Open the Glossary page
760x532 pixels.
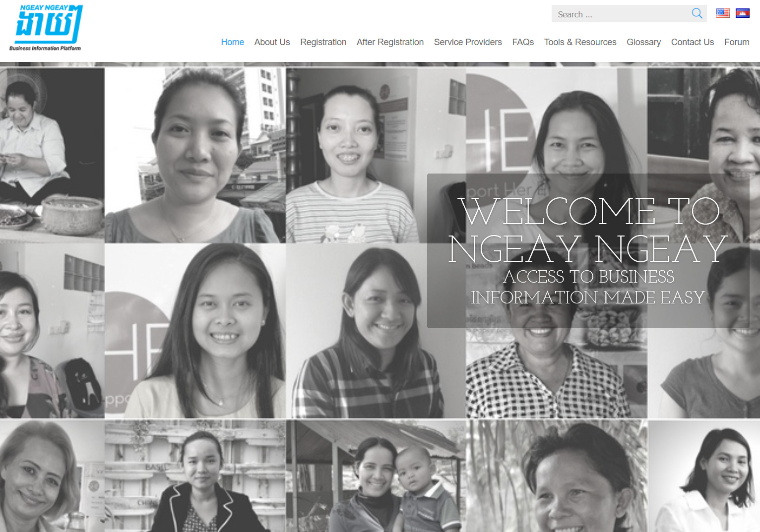[x=643, y=42]
